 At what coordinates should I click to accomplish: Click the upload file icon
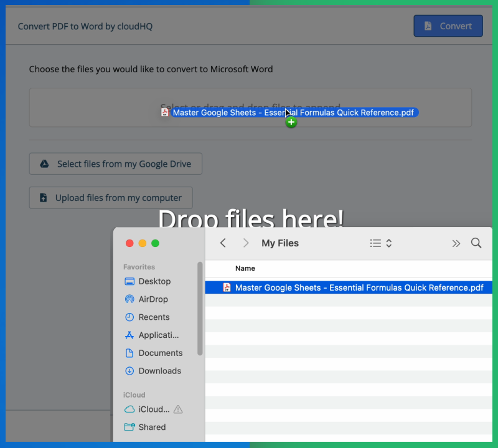tap(43, 197)
